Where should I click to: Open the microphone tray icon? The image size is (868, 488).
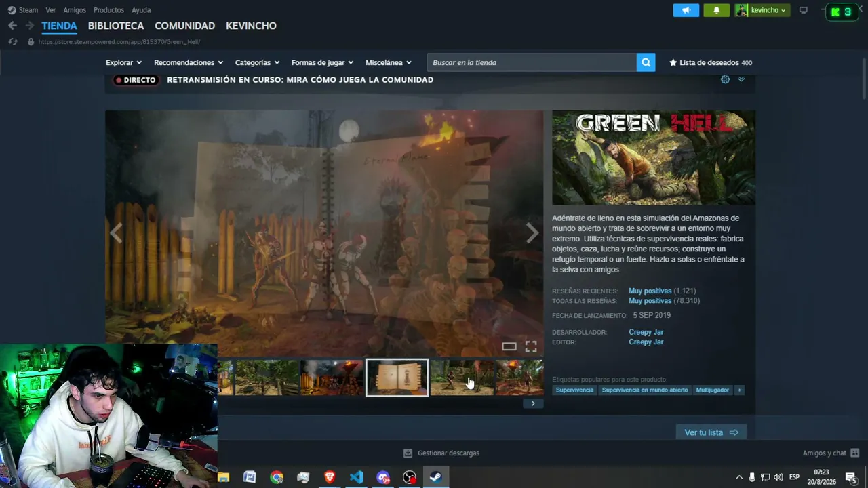(x=752, y=477)
